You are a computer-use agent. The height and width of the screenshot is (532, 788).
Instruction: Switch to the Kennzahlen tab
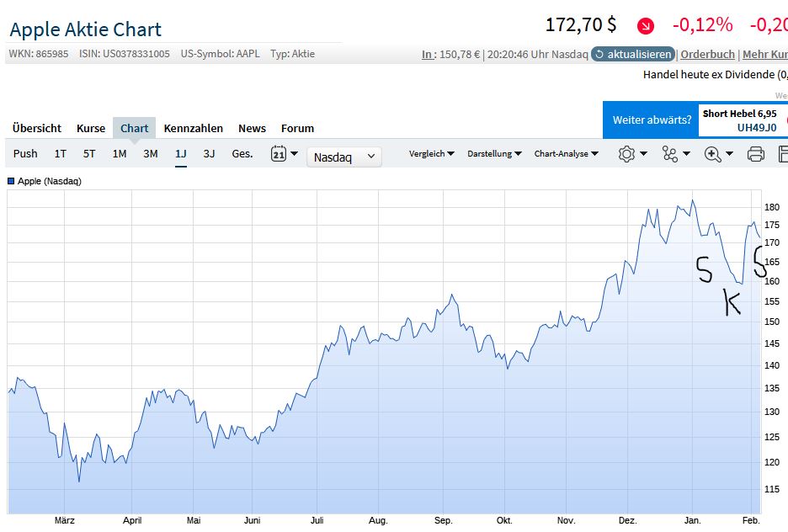194,128
